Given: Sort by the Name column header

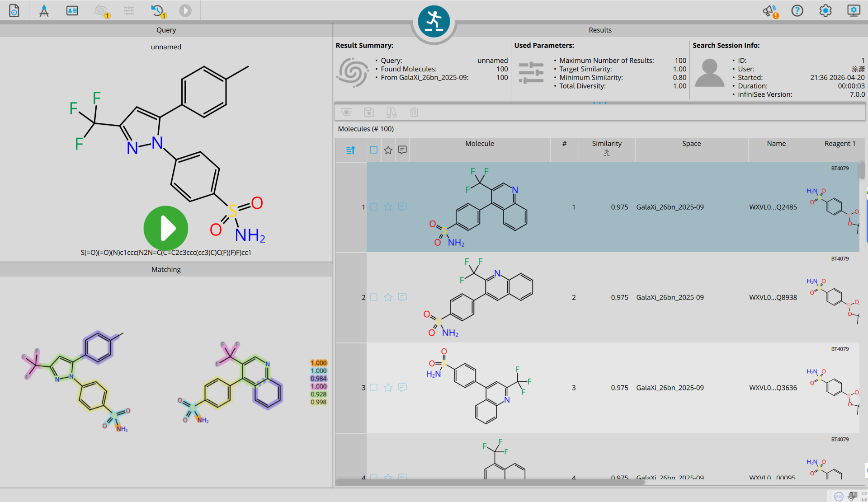Looking at the screenshot, I should (x=776, y=144).
